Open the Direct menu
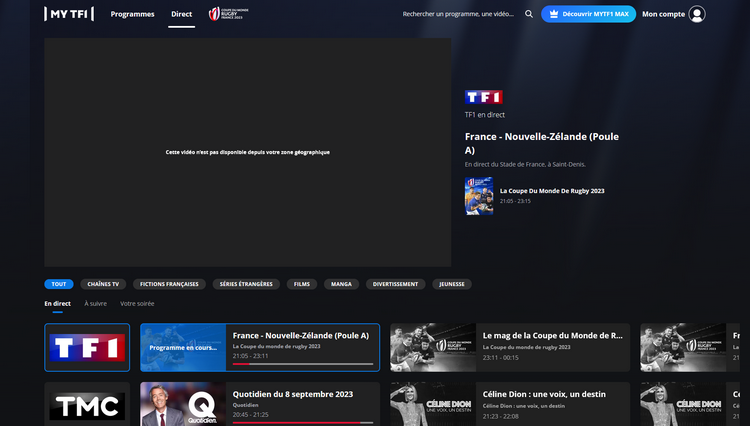This screenshot has width=750, height=426. click(182, 14)
